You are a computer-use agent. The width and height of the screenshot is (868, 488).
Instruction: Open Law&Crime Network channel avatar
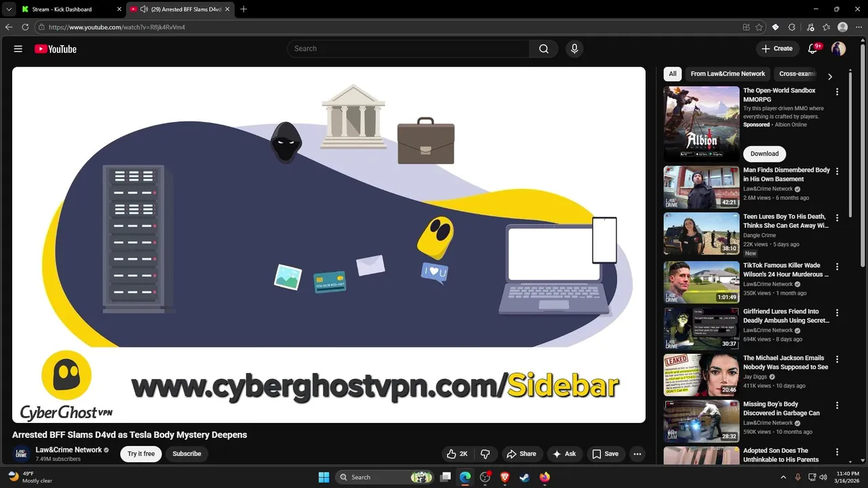pos(21,454)
